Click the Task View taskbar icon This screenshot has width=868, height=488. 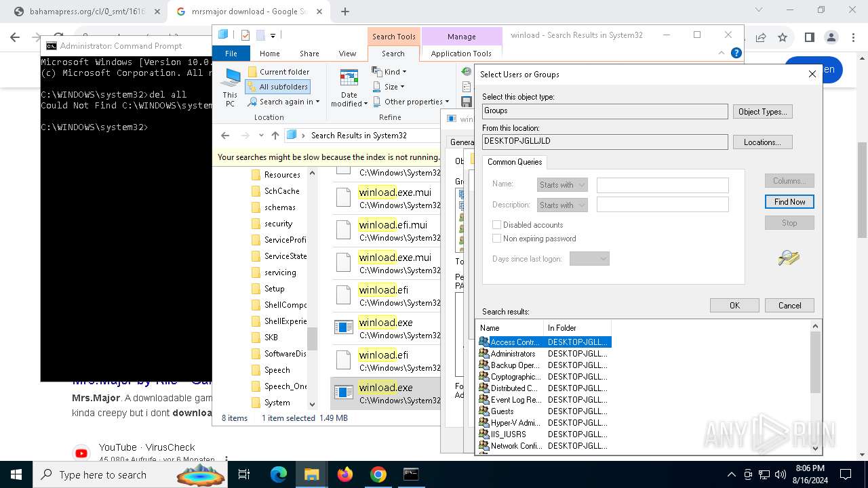pos(244,474)
